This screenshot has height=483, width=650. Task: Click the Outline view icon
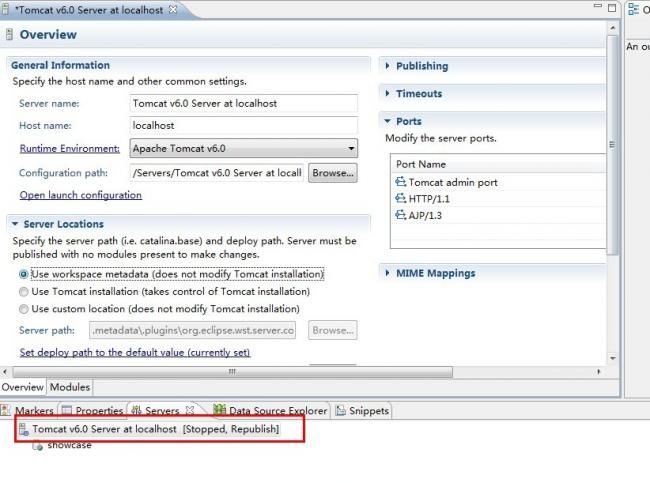click(x=633, y=9)
